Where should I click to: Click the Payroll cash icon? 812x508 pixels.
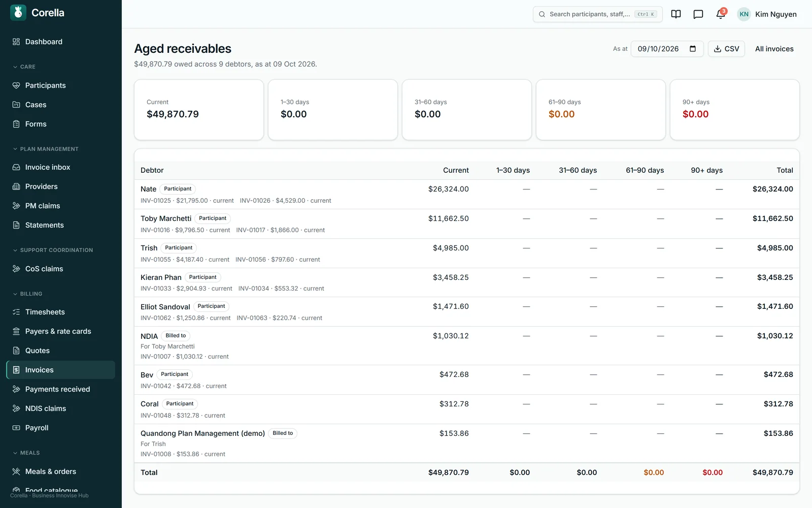click(16, 428)
